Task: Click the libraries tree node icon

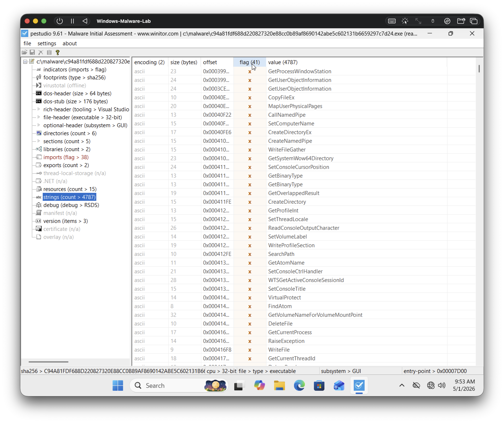Action: click(x=39, y=149)
